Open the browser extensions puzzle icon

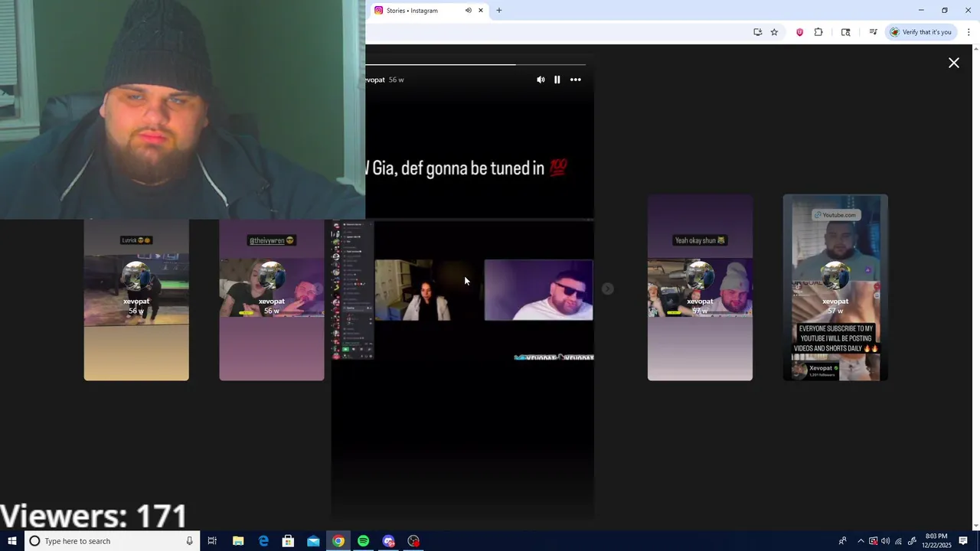coord(818,32)
